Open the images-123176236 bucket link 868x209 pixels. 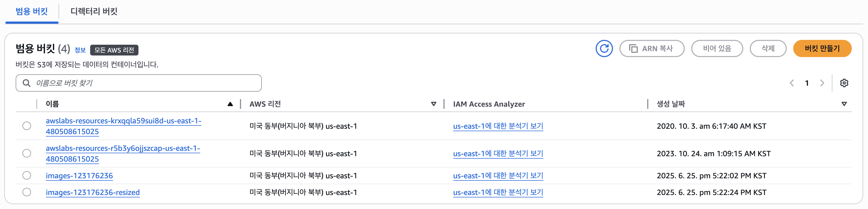[x=79, y=176]
